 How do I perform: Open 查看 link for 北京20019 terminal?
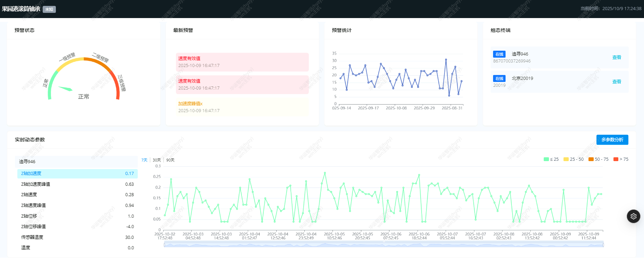[x=616, y=82]
